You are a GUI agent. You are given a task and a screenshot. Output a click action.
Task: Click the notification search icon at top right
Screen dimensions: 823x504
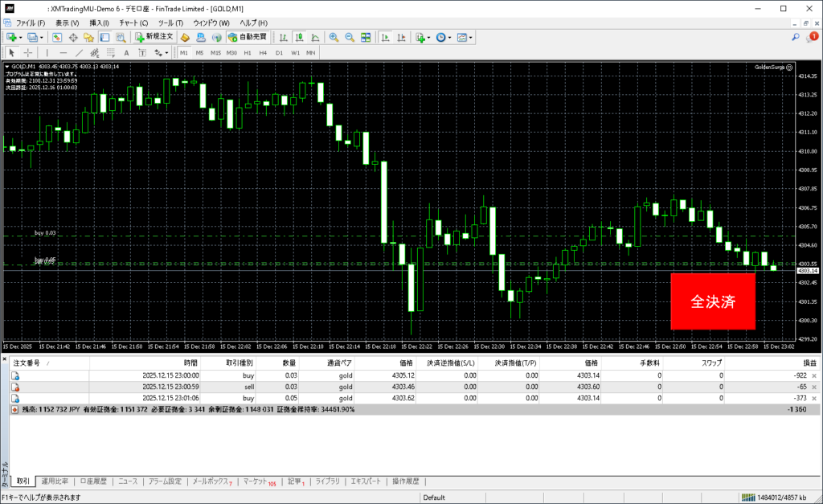[x=796, y=37]
